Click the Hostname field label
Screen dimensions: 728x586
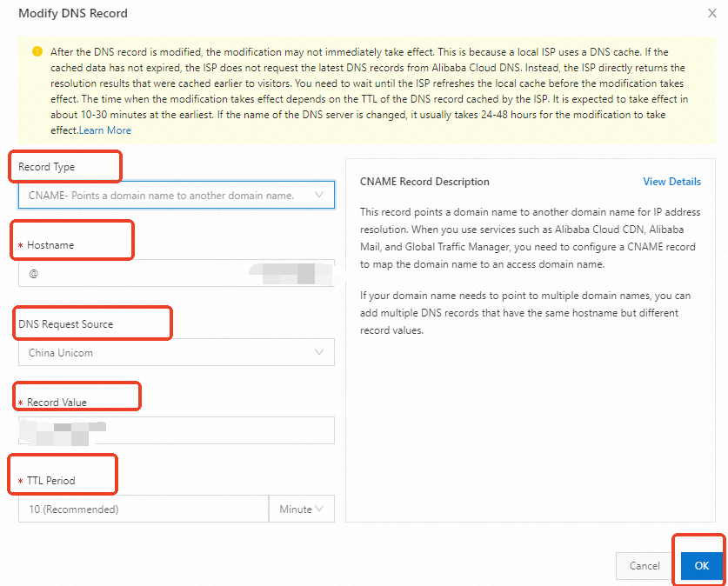(x=50, y=245)
